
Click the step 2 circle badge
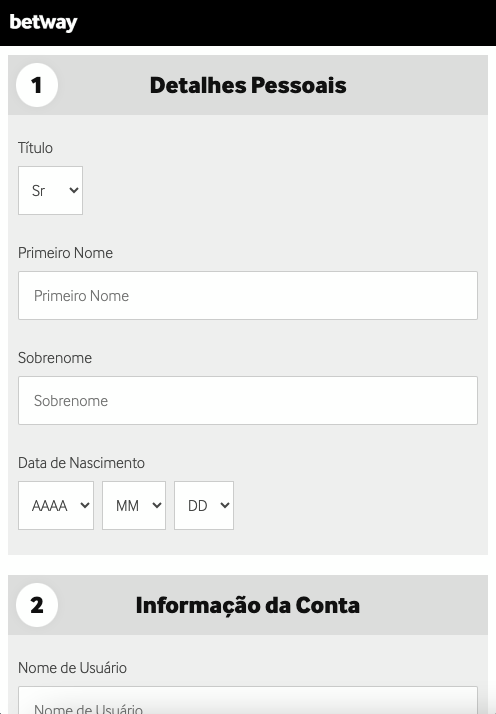pos(37,605)
